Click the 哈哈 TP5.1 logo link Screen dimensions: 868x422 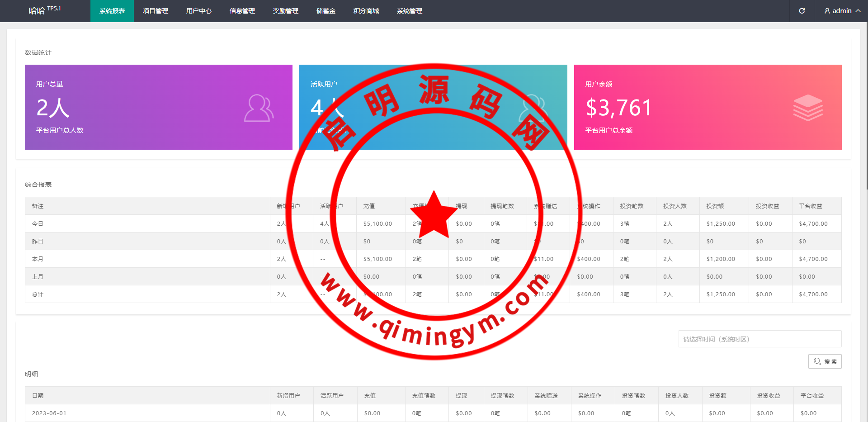click(44, 10)
